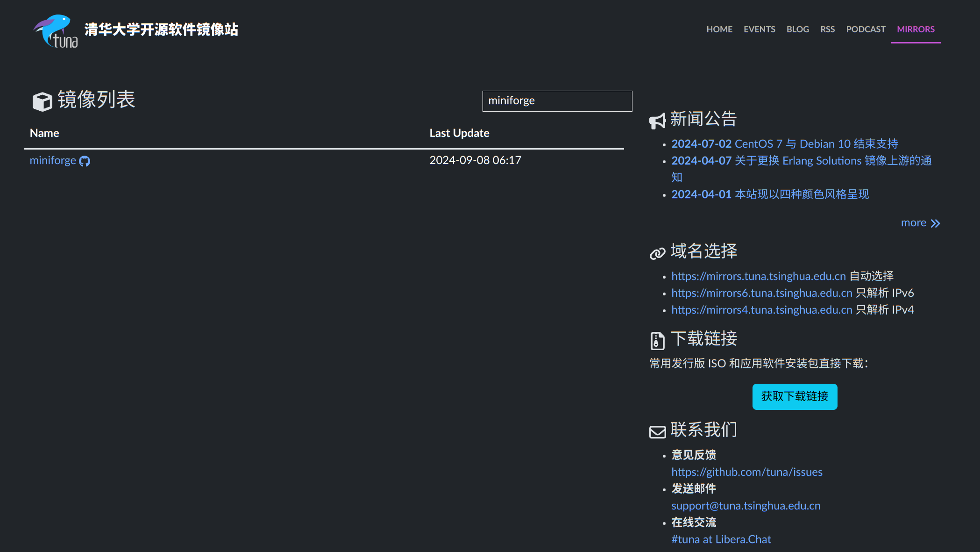This screenshot has height=552, width=980.
Task: Click the 发送邮件 label
Action: coord(694,488)
